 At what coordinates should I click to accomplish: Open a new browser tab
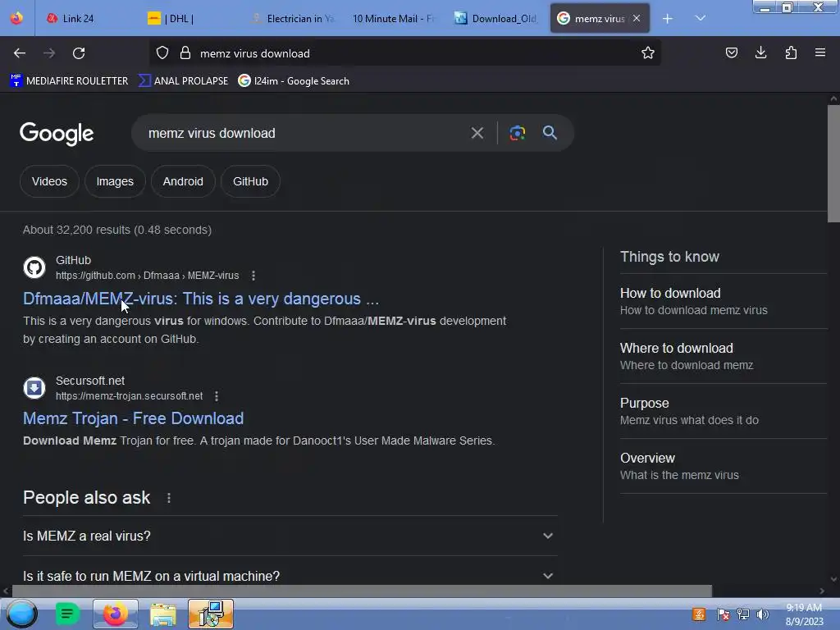pos(668,19)
